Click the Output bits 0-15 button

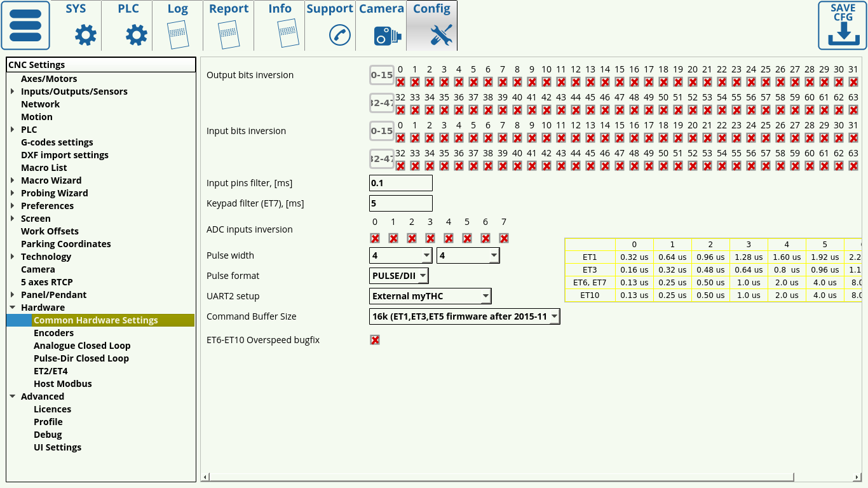[381, 75]
